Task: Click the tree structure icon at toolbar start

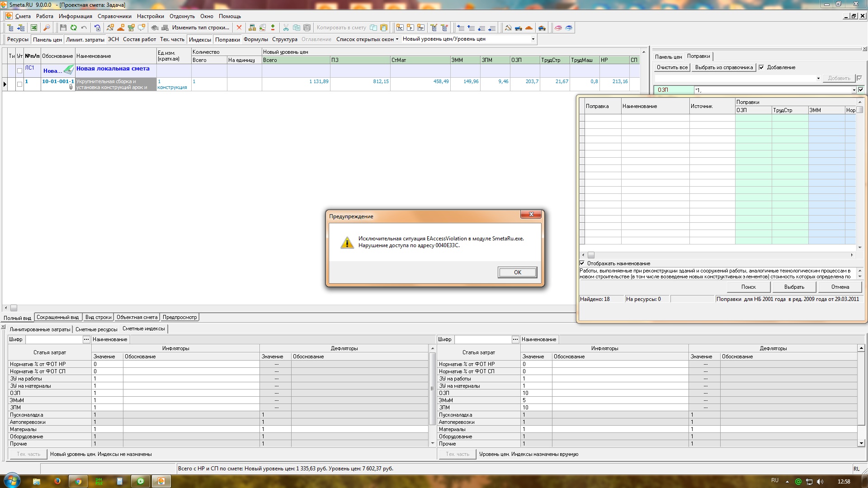Action: (10, 28)
